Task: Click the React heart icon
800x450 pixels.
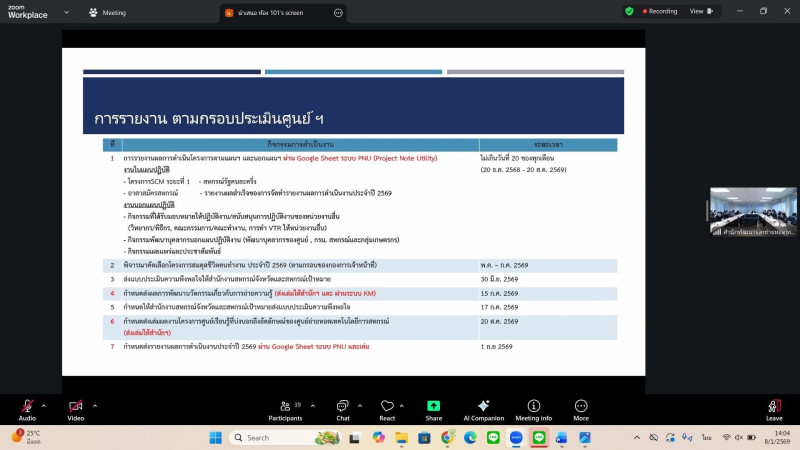Action: [387, 407]
